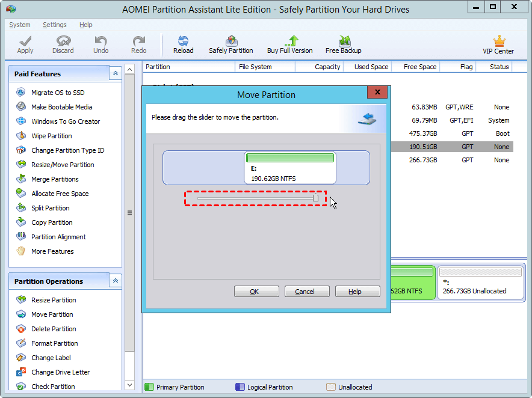Screen dimensions: 532x398
Task: Sort by Flag column header
Action: [x=458, y=67]
